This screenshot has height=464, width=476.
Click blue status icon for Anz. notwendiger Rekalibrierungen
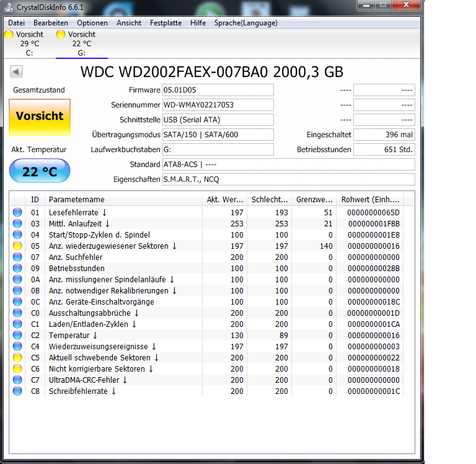(x=17, y=290)
